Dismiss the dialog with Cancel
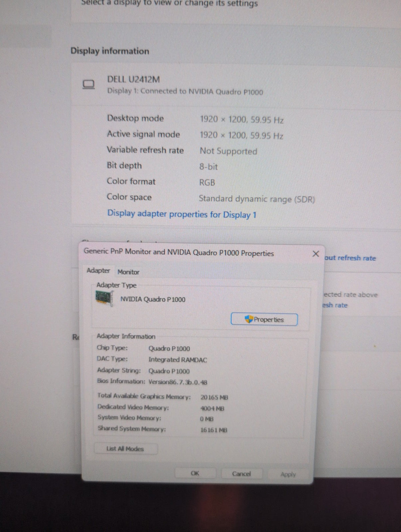 (x=241, y=474)
